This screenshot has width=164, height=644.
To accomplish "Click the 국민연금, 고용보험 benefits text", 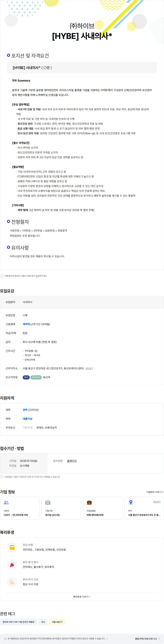I will click(x=44, y=549).
